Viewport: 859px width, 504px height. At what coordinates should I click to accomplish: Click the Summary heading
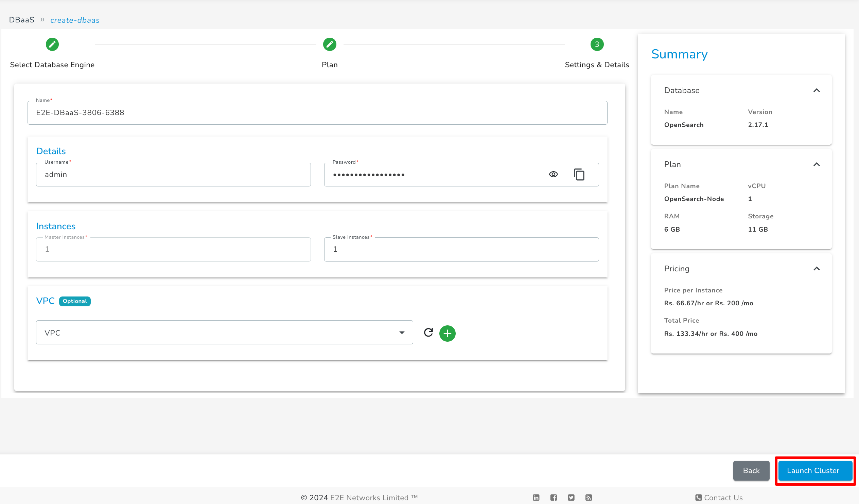click(679, 54)
